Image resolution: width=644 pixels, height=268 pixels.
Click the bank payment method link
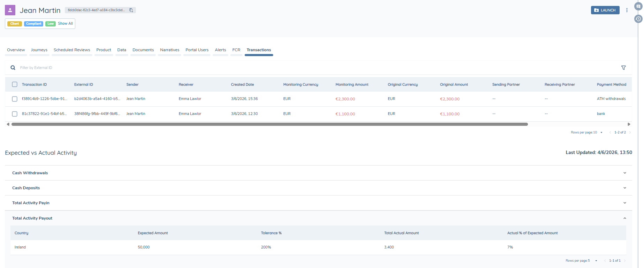point(601,114)
